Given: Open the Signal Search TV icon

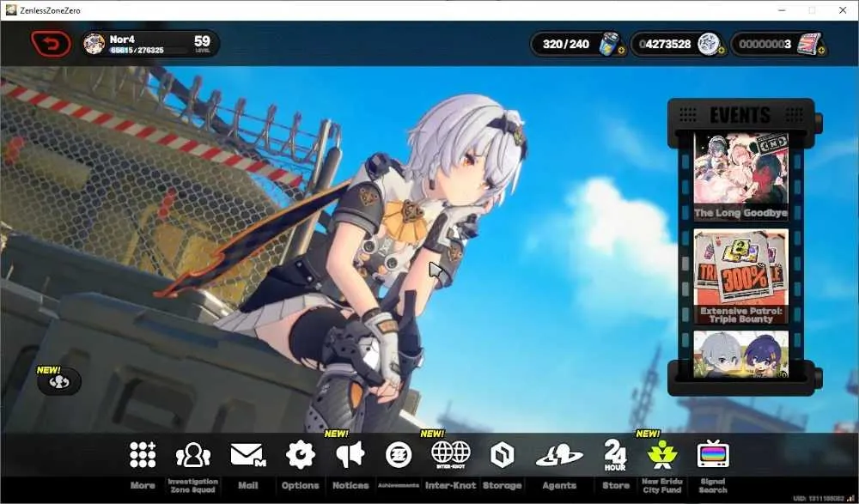Looking at the screenshot, I should pyautogui.click(x=713, y=454).
